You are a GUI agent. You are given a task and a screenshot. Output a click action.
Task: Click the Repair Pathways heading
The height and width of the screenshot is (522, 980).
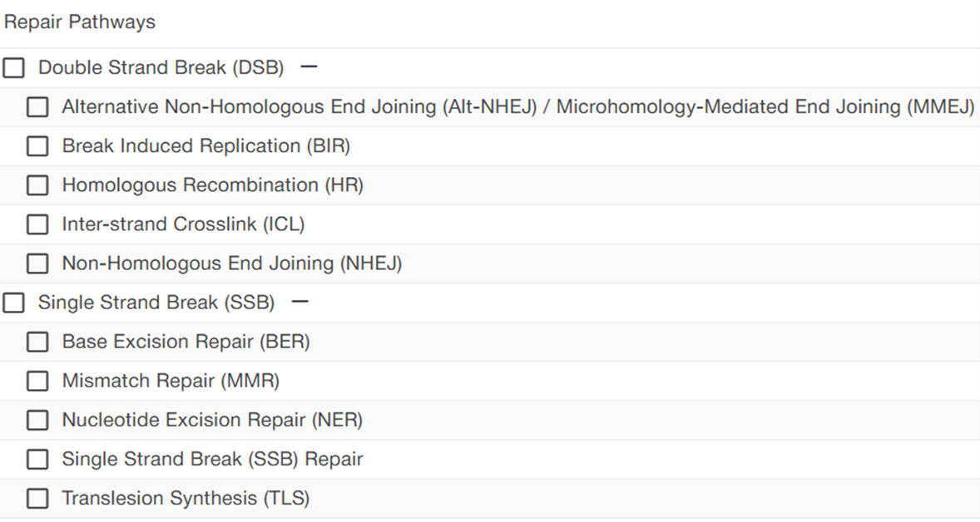tap(80, 22)
